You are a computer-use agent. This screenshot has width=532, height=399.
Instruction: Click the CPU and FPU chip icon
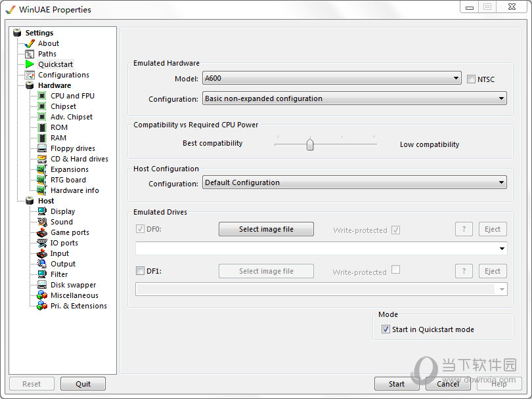click(x=42, y=96)
